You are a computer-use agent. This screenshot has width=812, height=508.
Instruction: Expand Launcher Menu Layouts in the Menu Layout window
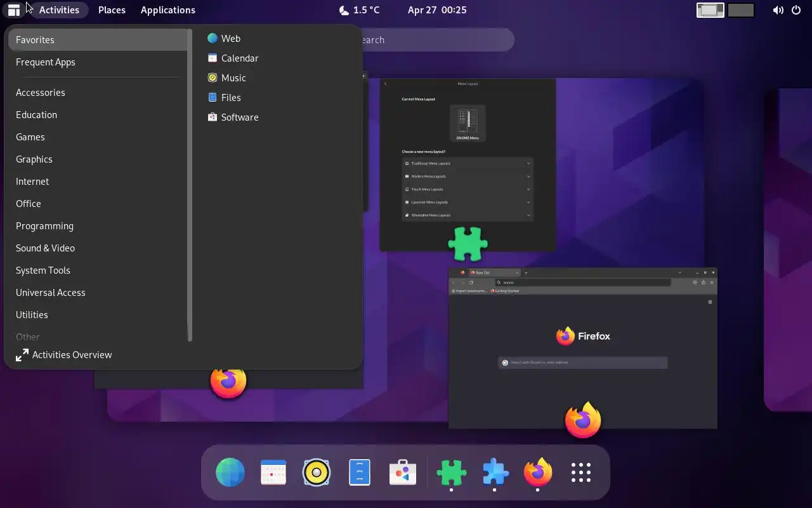468,202
